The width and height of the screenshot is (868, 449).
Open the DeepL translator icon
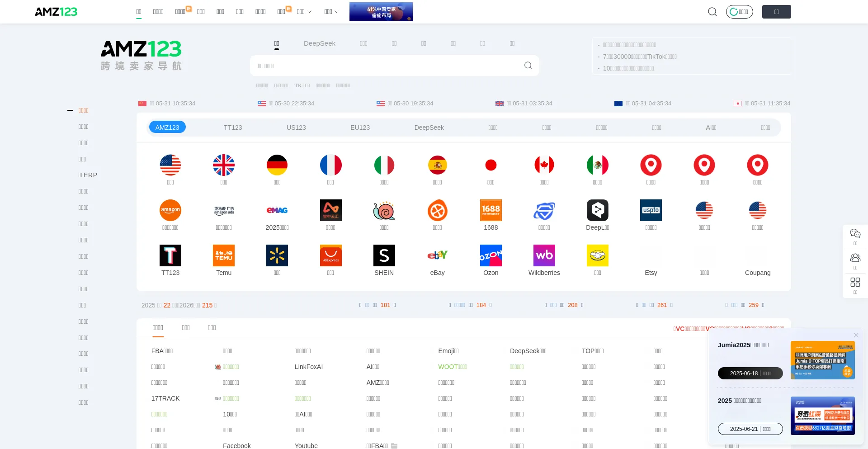(x=597, y=210)
